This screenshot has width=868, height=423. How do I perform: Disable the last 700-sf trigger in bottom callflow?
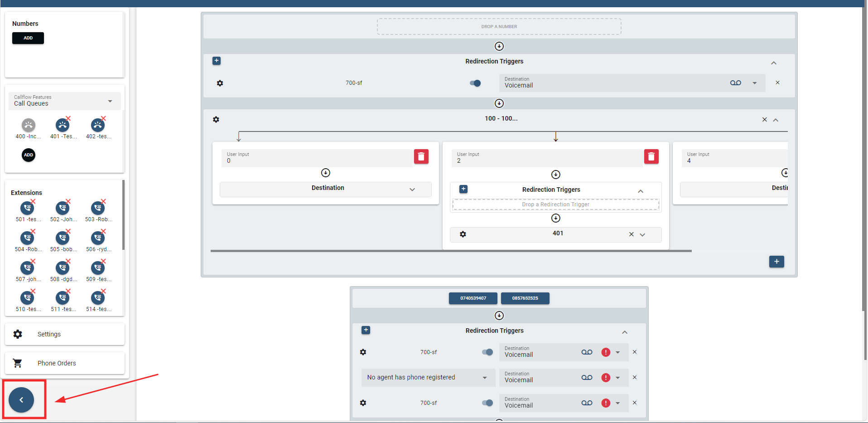487,403
